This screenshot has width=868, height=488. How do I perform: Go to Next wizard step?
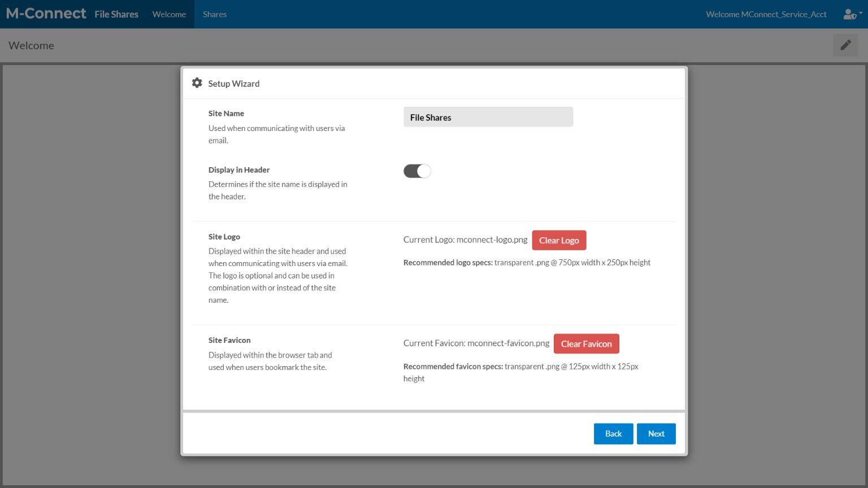coord(656,434)
